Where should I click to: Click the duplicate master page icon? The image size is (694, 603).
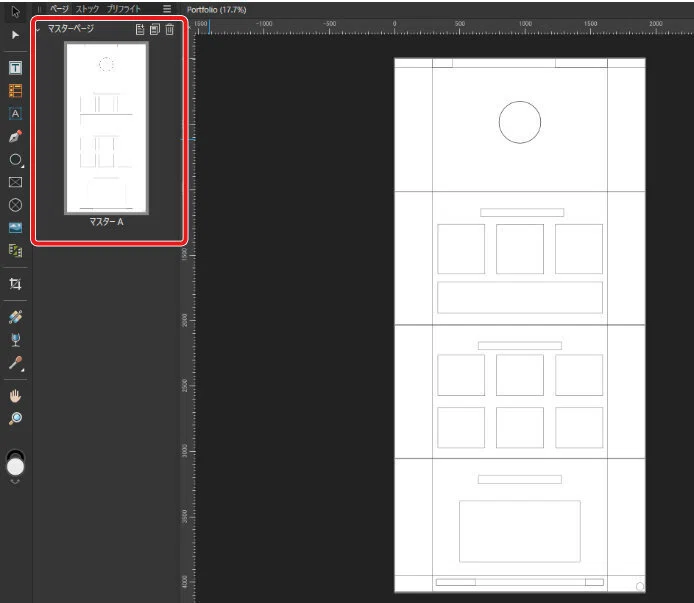154,30
